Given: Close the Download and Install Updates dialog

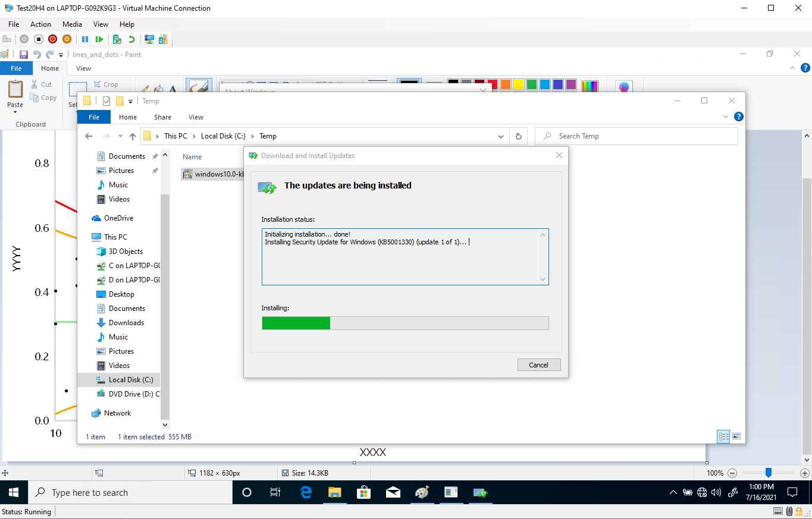Looking at the screenshot, I should coord(559,156).
